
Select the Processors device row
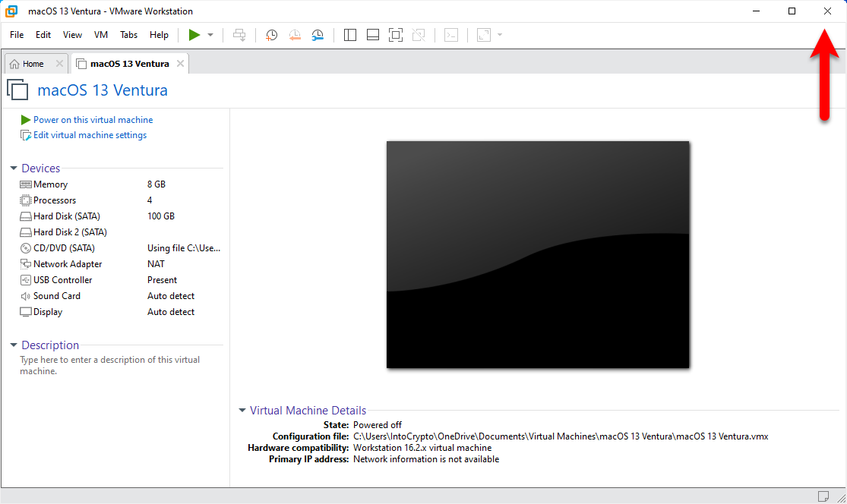click(x=120, y=200)
